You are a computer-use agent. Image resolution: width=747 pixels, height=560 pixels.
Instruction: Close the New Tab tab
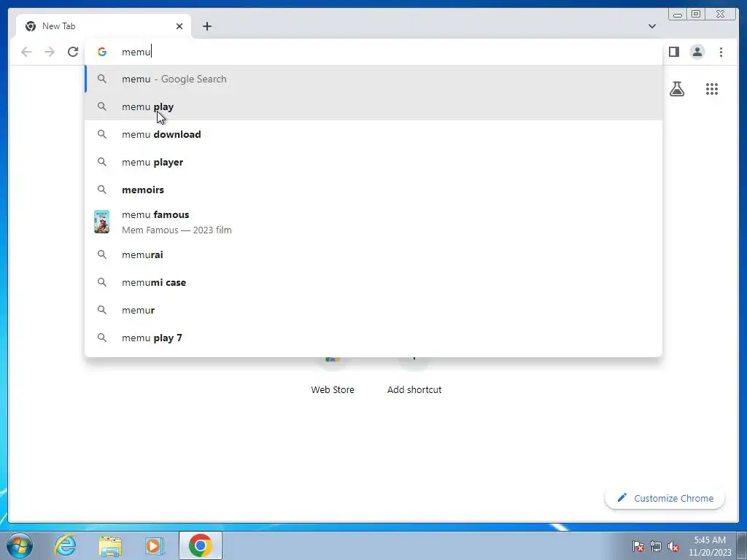(179, 26)
